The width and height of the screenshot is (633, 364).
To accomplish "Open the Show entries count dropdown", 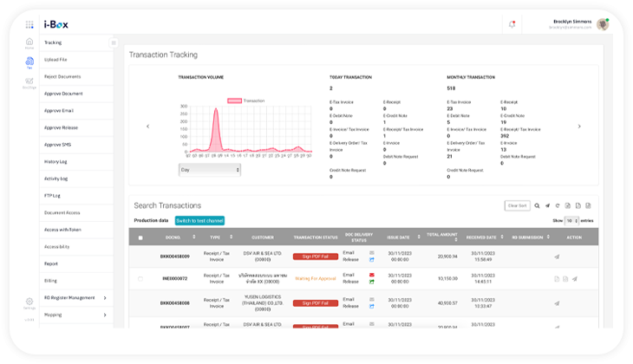I will pyautogui.click(x=571, y=221).
